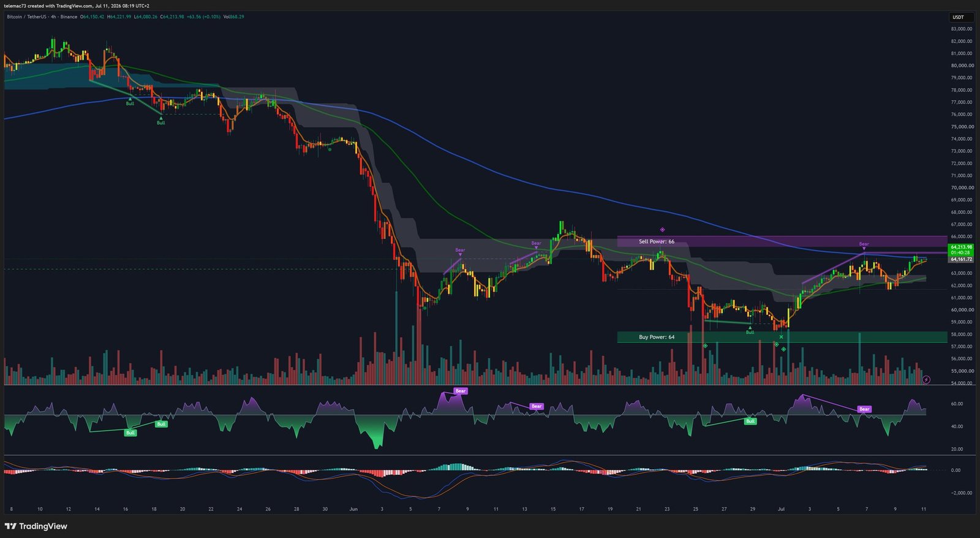Click the green current price label 64,213.98
This screenshot has height=538, width=980.
961,247
